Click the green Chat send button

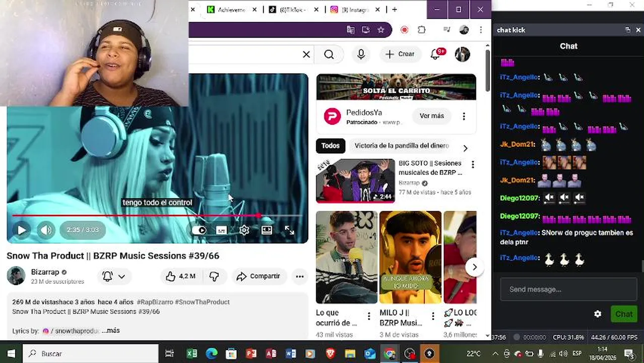click(x=623, y=314)
